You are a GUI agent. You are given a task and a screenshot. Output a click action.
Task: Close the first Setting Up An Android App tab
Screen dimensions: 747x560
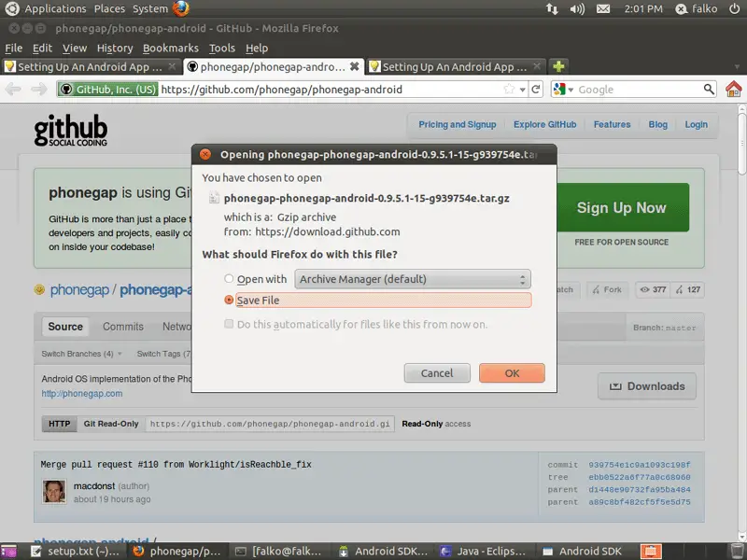tap(172, 66)
